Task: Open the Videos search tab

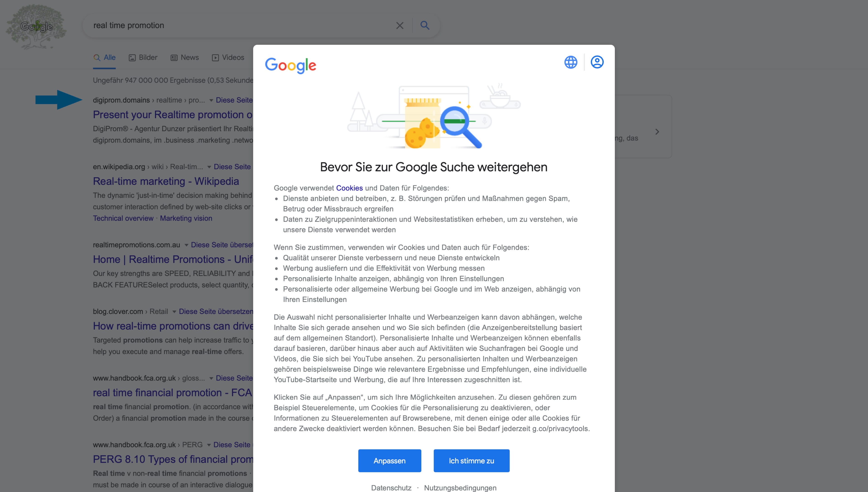Action: coord(228,58)
